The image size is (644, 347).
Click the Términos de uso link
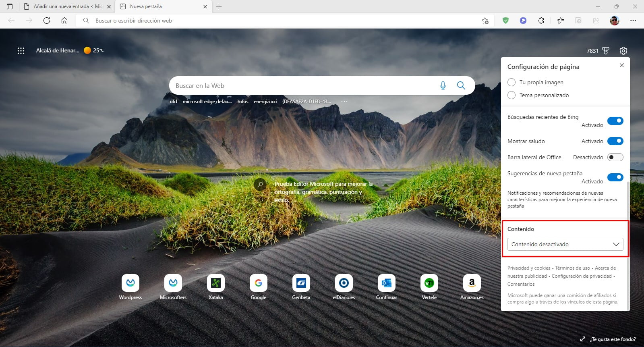pyautogui.click(x=572, y=268)
